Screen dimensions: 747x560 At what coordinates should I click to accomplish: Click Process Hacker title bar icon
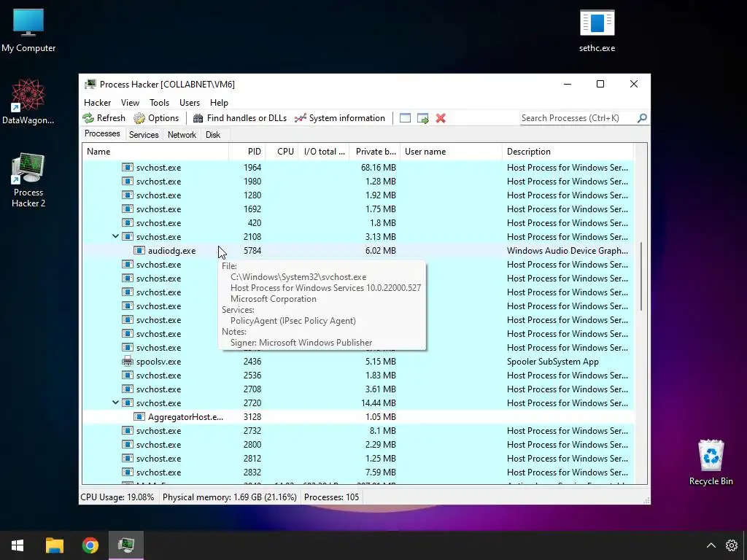(90, 85)
